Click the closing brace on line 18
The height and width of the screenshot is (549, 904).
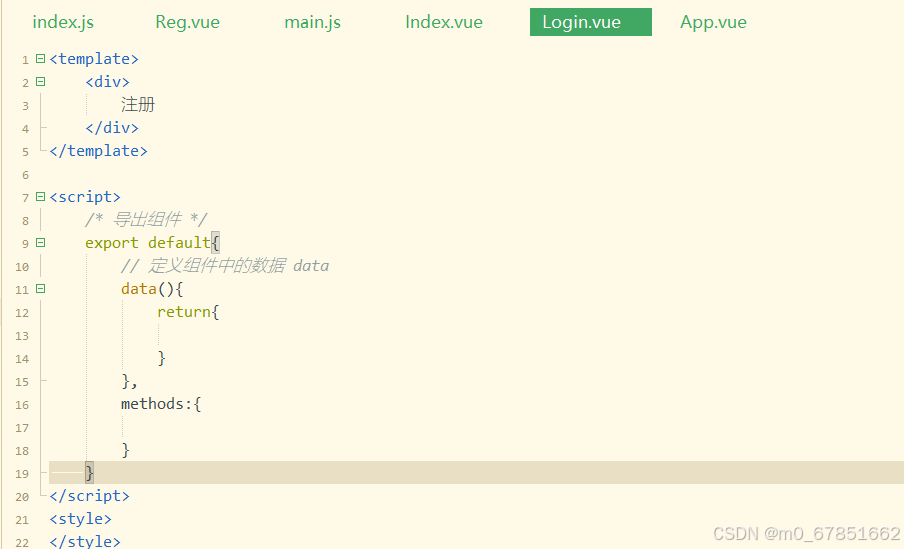(126, 450)
